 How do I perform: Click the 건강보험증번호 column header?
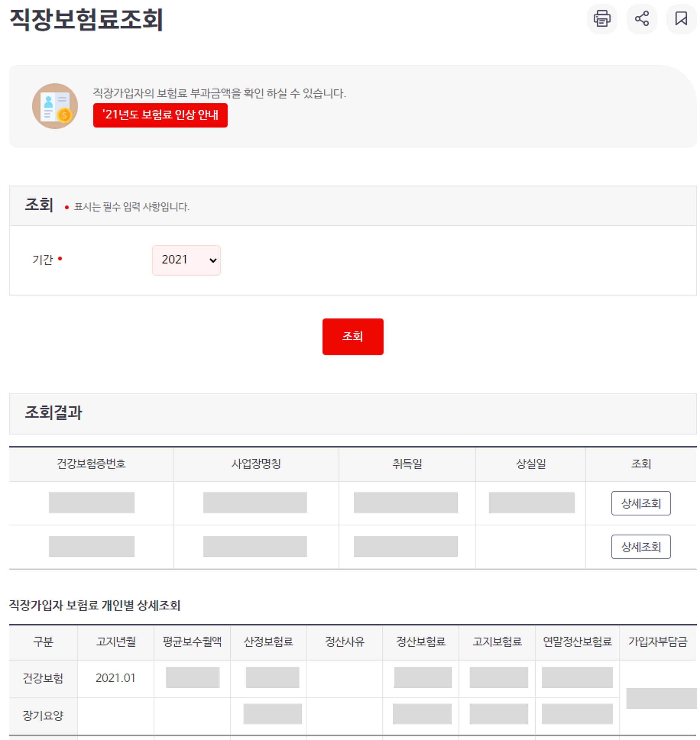91,464
